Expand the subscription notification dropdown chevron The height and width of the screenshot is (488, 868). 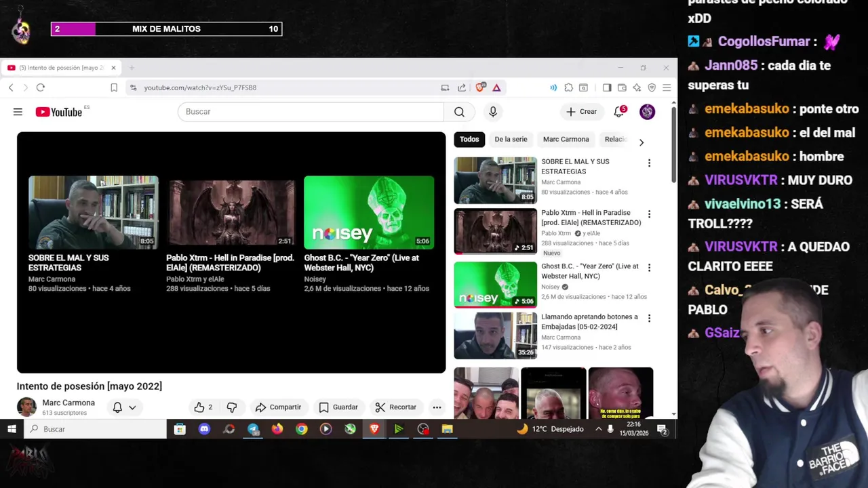(132, 407)
